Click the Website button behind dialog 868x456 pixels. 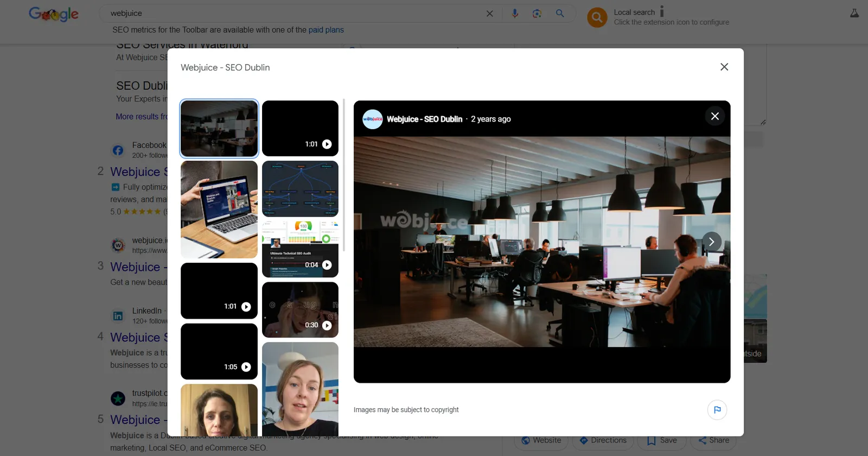(541, 440)
